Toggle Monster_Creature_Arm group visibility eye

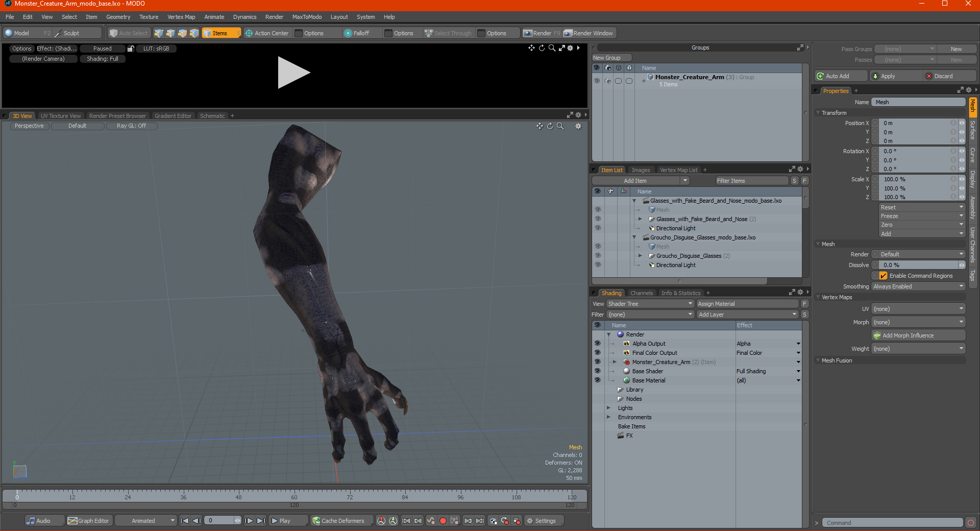click(x=597, y=81)
